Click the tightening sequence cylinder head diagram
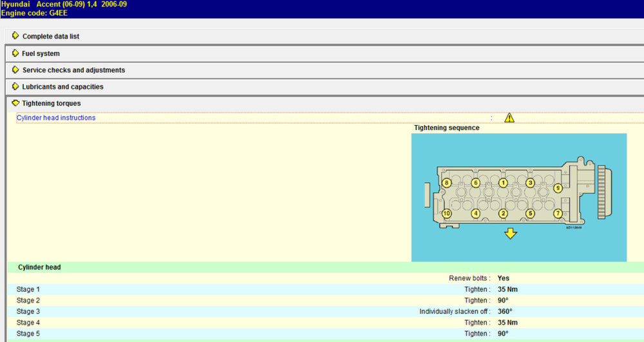644x342 pixels. point(519,198)
